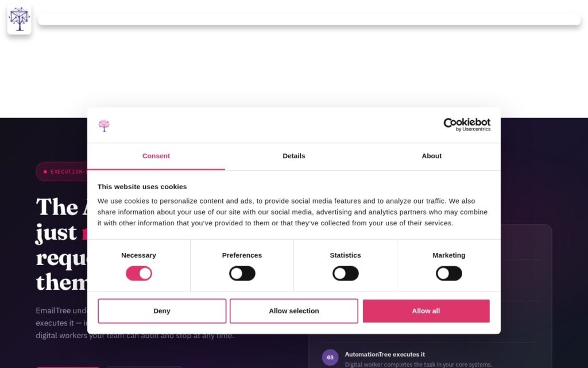Click the empty white navigation bar at the top
Image resolution: width=588 pixels, height=368 pixels.
(x=310, y=19)
